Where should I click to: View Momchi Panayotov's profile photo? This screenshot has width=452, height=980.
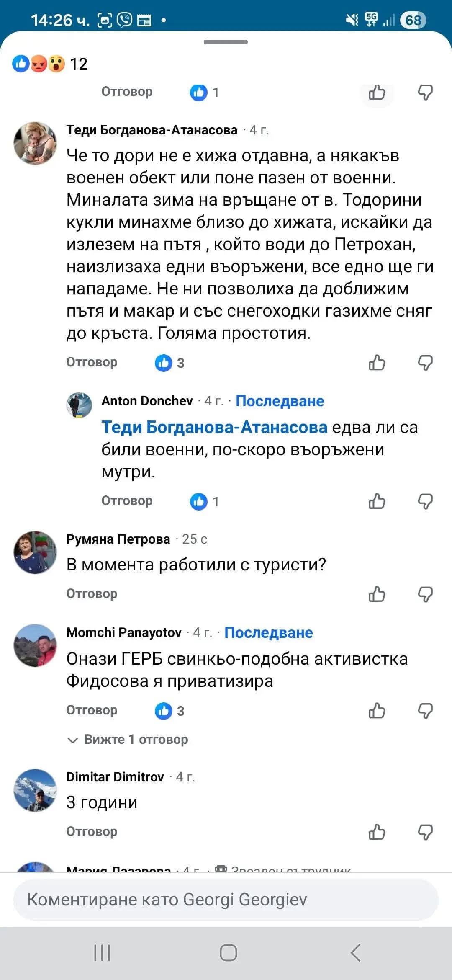click(x=35, y=645)
